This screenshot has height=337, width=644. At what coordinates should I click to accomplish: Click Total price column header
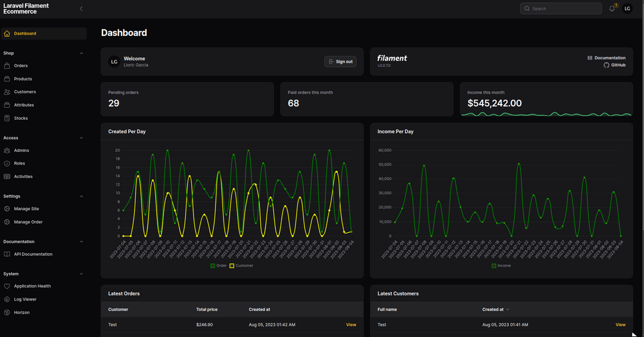point(207,309)
